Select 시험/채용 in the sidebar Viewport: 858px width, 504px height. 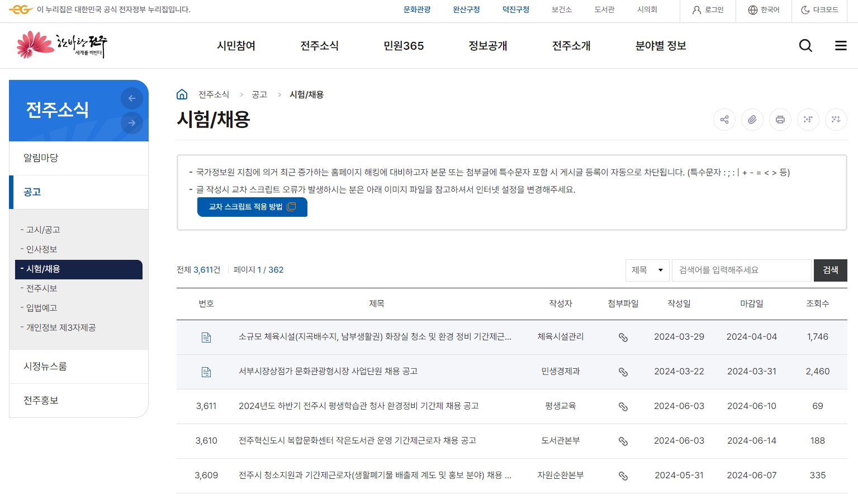click(79, 269)
